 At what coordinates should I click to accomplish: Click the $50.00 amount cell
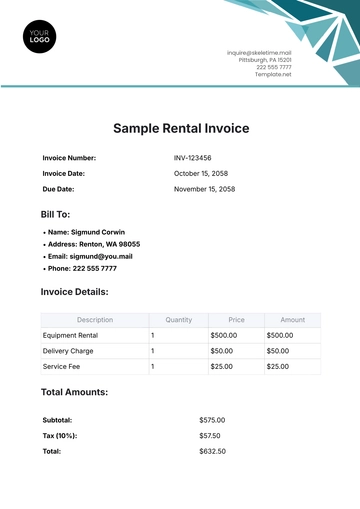[x=293, y=351]
